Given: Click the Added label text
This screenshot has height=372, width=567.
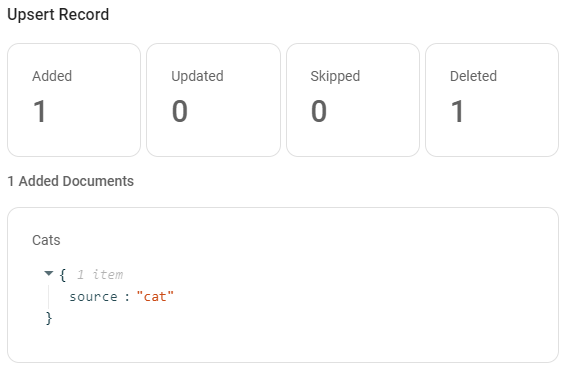Looking at the screenshot, I should 52,76.
